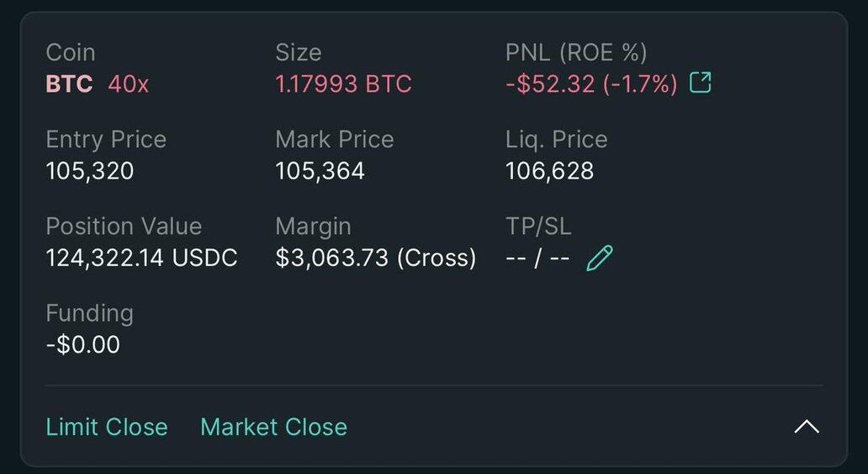868x474 pixels.
Task: Click the PNL (ROE %) header label
Action: coord(576,52)
